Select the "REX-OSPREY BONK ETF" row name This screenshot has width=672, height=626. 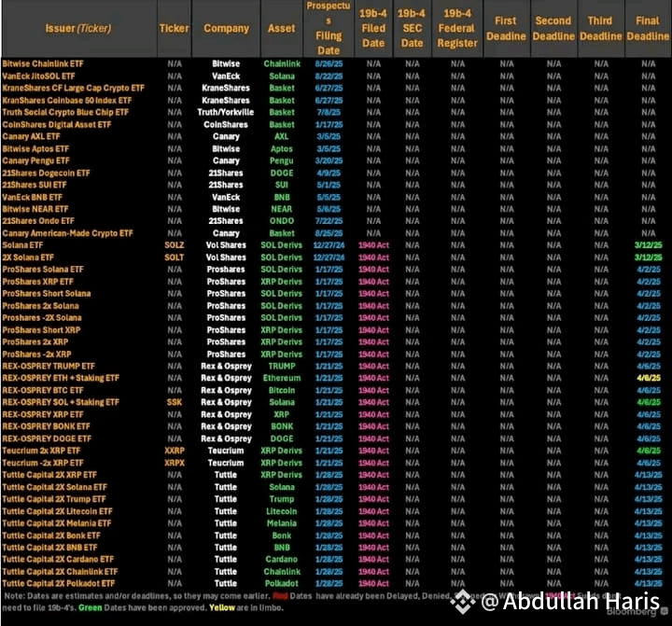point(47,426)
